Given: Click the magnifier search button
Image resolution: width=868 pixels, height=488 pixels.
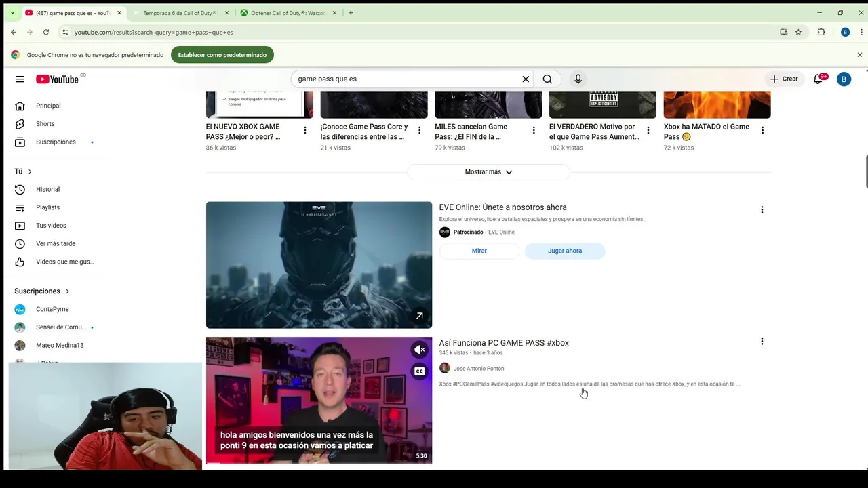Looking at the screenshot, I should (x=547, y=79).
